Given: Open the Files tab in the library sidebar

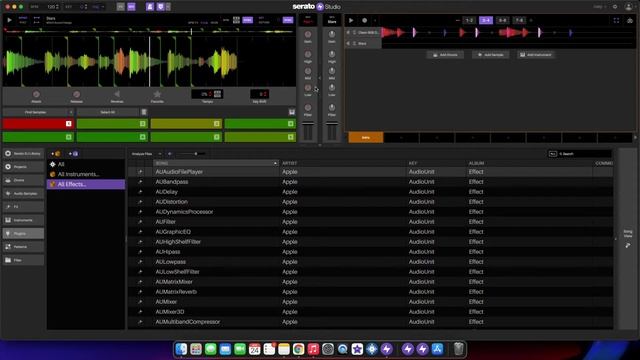Looking at the screenshot, I should pos(23,260).
